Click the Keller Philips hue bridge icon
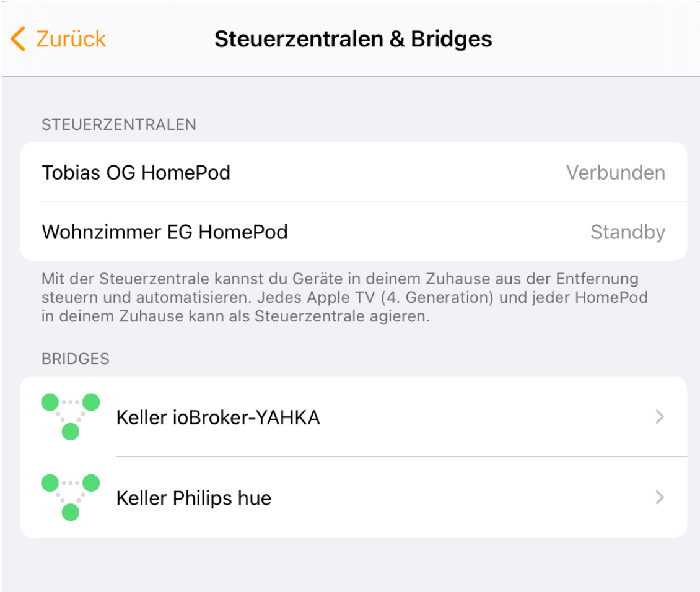This screenshot has width=700, height=592. point(71,497)
